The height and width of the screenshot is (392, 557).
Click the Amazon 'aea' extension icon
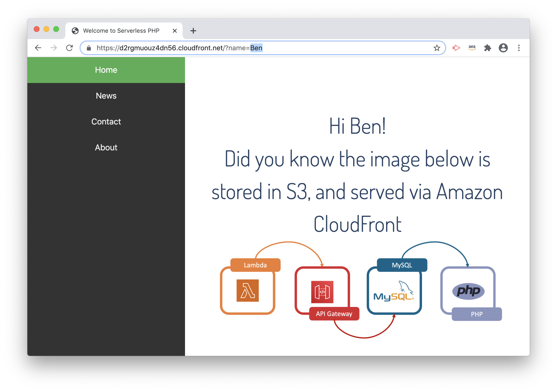(x=472, y=48)
